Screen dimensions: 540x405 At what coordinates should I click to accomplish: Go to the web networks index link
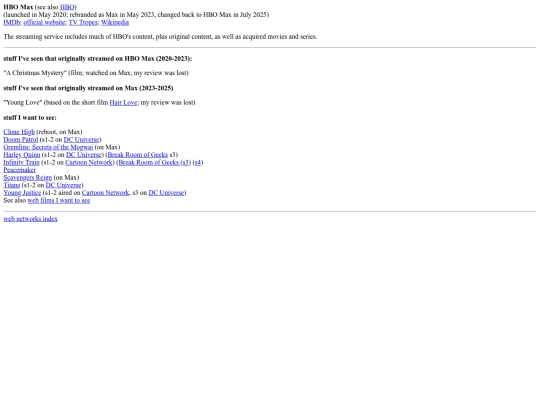pyautogui.click(x=30, y=219)
